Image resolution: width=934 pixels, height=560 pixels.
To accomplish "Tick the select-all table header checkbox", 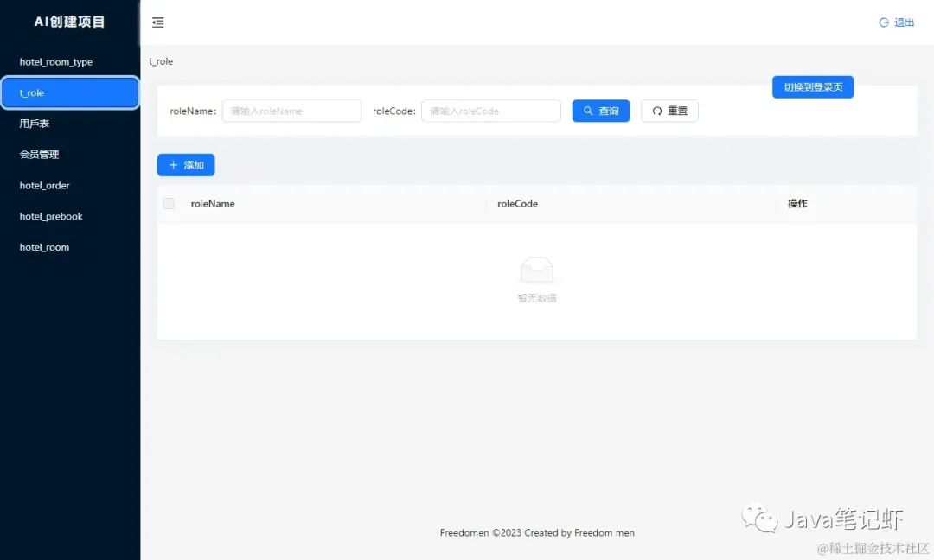I will click(169, 204).
